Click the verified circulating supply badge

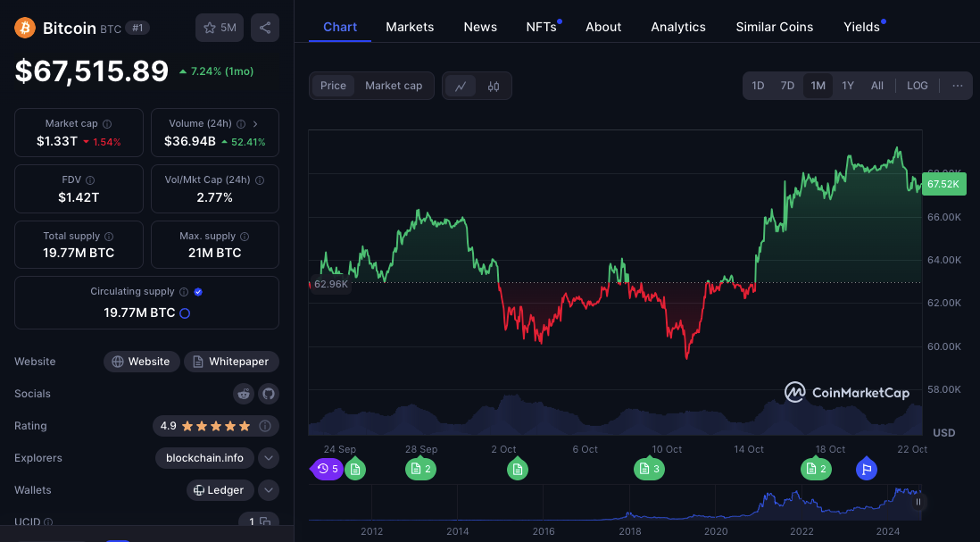tap(198, 292)
